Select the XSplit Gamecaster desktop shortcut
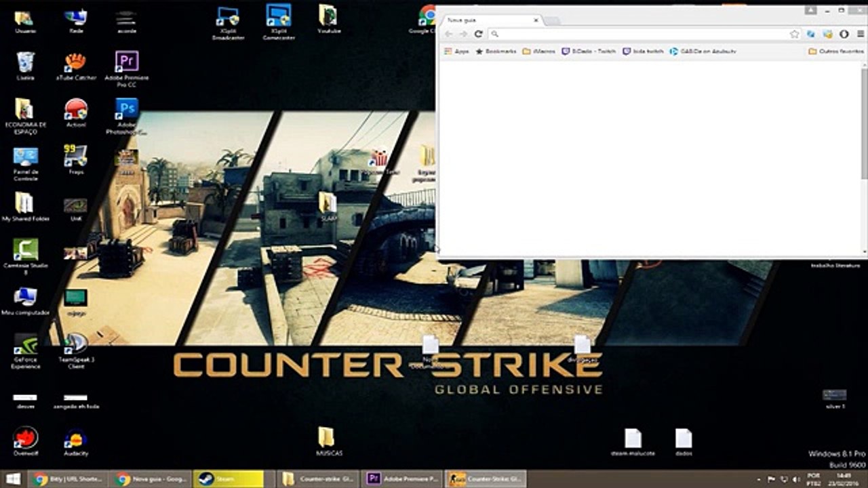The image size is (868, 488). (279, 22)
